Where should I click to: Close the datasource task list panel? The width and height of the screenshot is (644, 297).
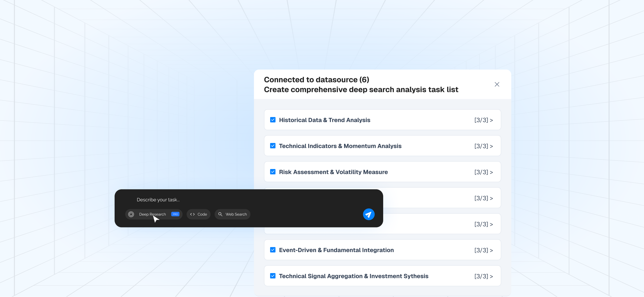pyautogui.click(x=497, y=84)
